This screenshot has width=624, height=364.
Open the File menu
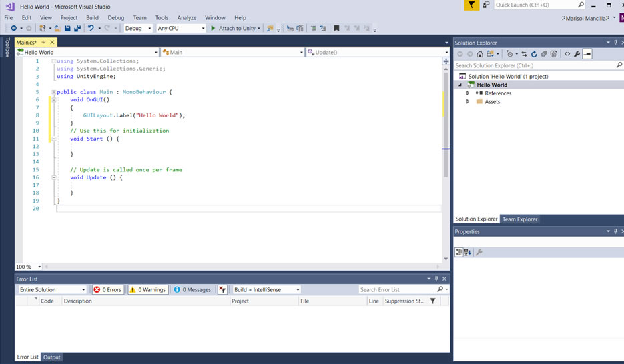[9, 17]
